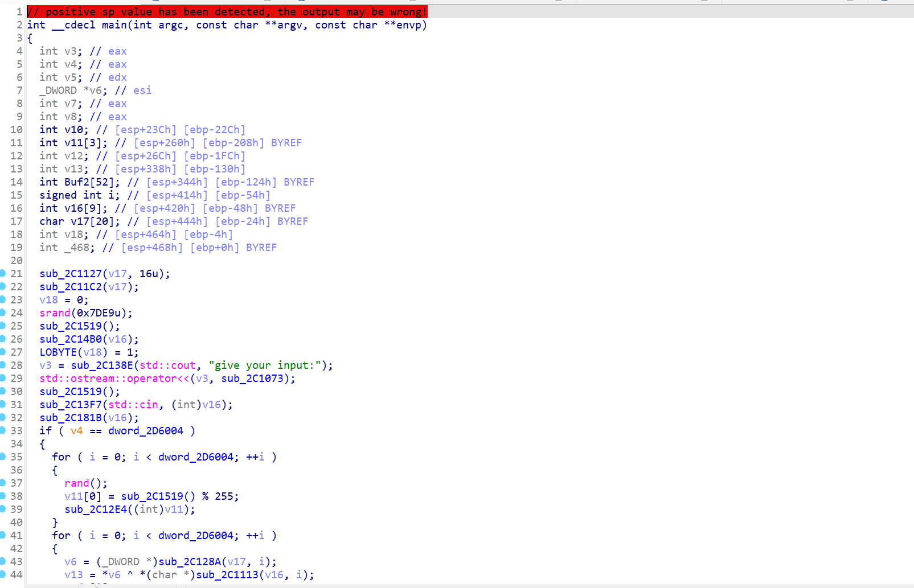Click the std::cin reference

click(x=133, y=405)
